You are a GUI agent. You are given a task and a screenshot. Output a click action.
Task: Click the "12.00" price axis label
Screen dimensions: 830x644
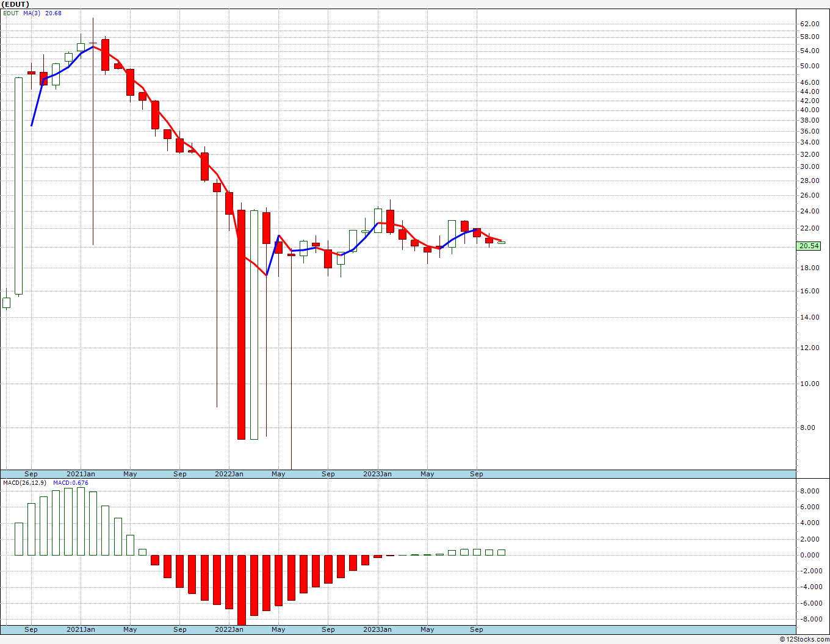[x=809, y=348]
